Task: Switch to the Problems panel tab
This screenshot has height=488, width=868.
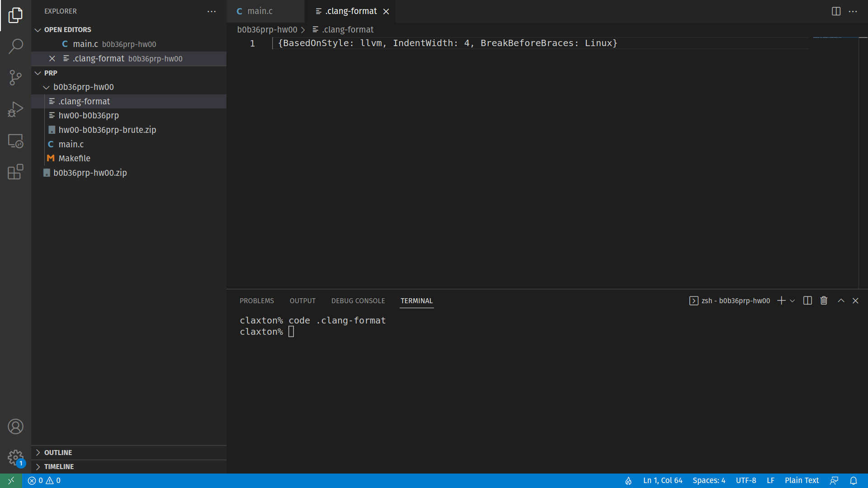Action: pos(256,301)
